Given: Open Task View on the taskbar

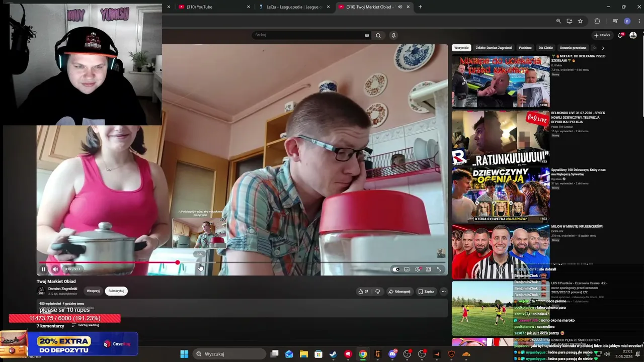Looking at the screenshot, I should point(274,354).
